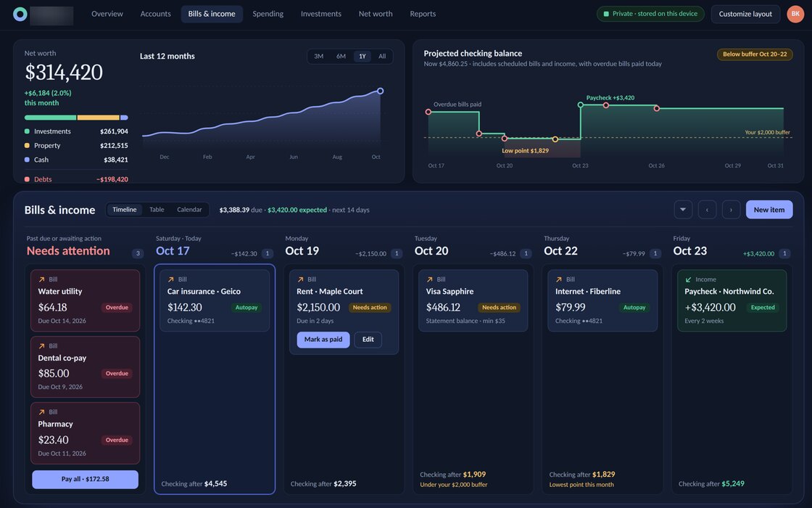Open the caret dropdown beside New item
Viewport: 812px width, 508px height.
683,210
